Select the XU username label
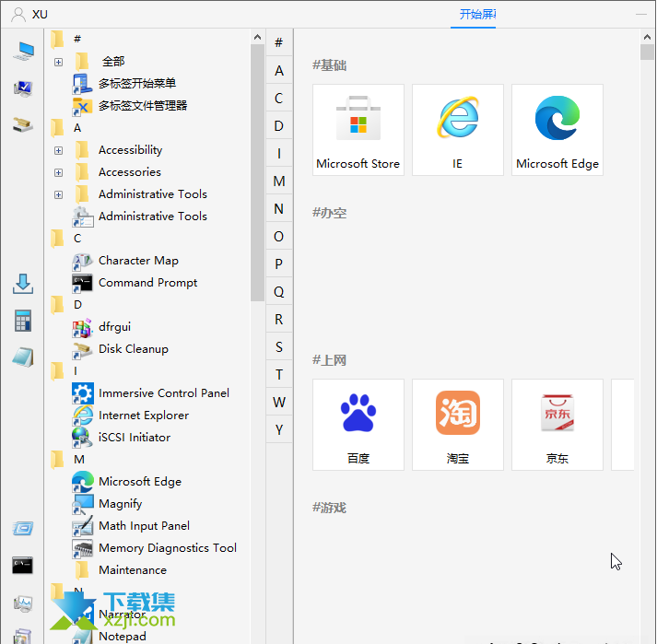Viewport: 657px width, 644px height. coord(40,15)
